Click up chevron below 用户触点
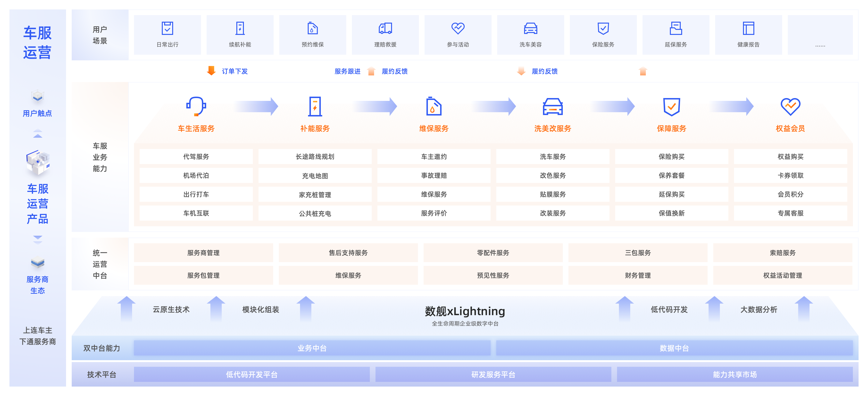 coord(38,134)
